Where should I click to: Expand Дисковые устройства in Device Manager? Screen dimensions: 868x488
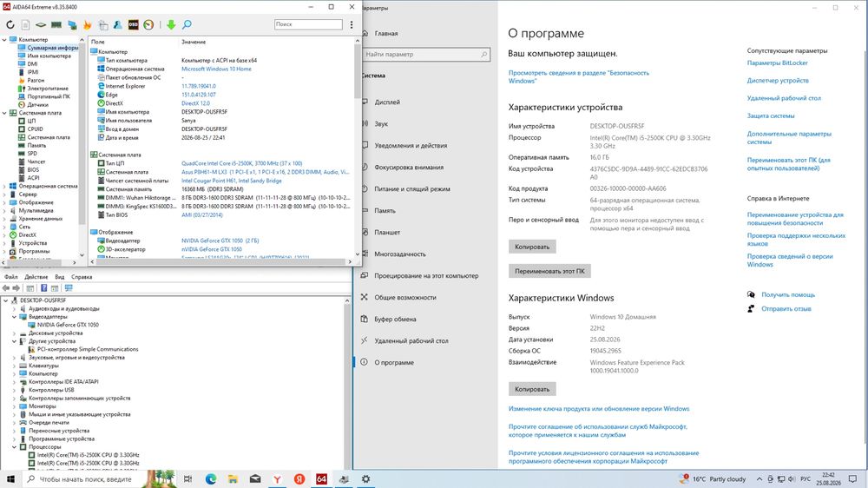click(15, 333)
